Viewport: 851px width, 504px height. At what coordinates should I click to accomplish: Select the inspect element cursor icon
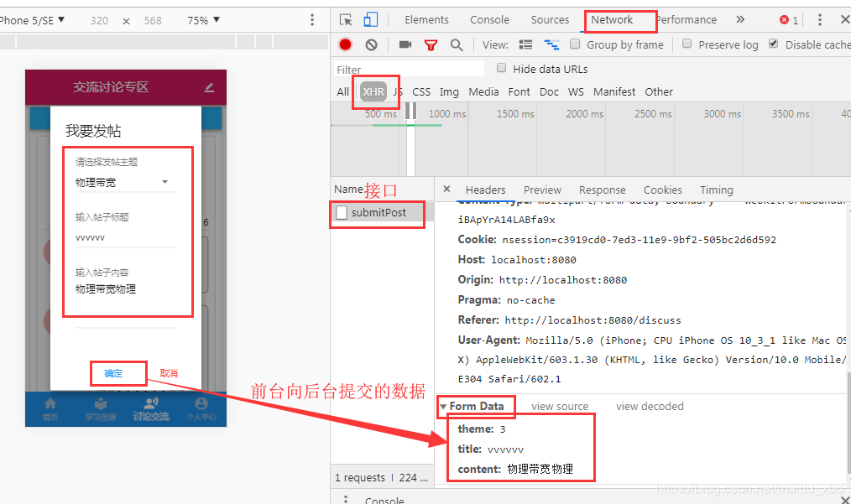[x=346, y=20]
